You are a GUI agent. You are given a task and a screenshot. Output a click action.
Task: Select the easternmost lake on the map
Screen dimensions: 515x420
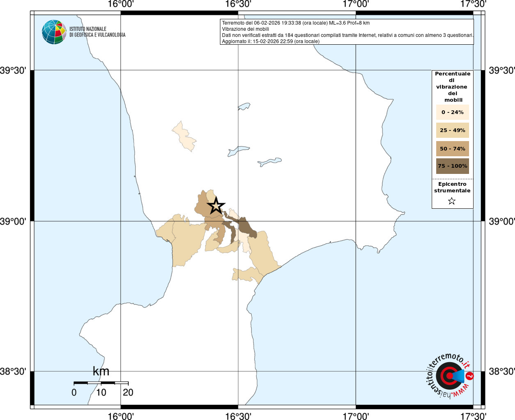(270, 162)
